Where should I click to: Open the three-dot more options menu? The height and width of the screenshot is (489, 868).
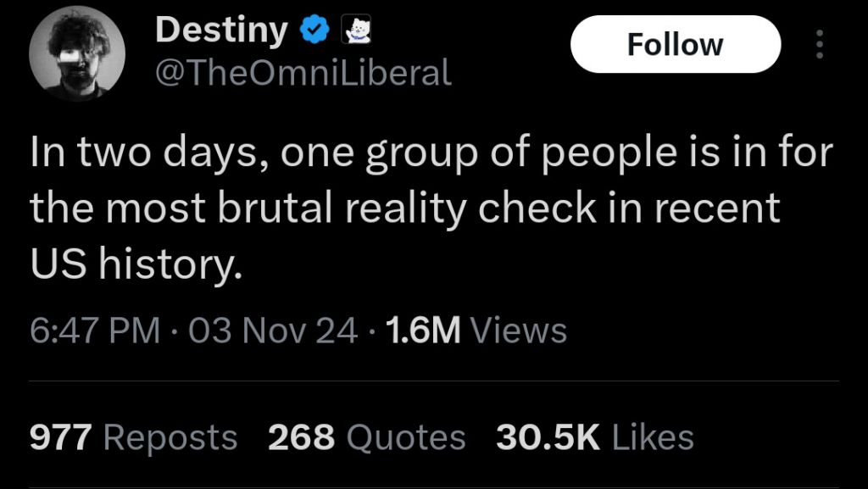(x=819, y=44)
